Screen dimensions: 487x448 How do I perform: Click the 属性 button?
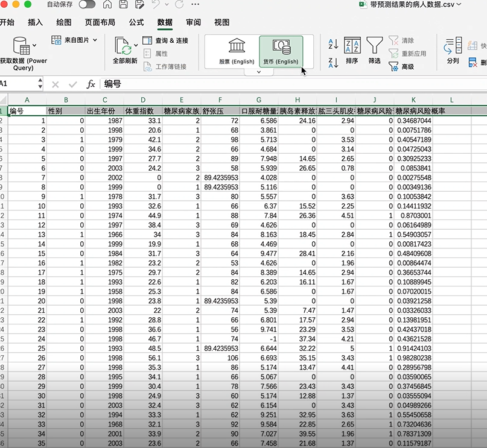point(156,54)
